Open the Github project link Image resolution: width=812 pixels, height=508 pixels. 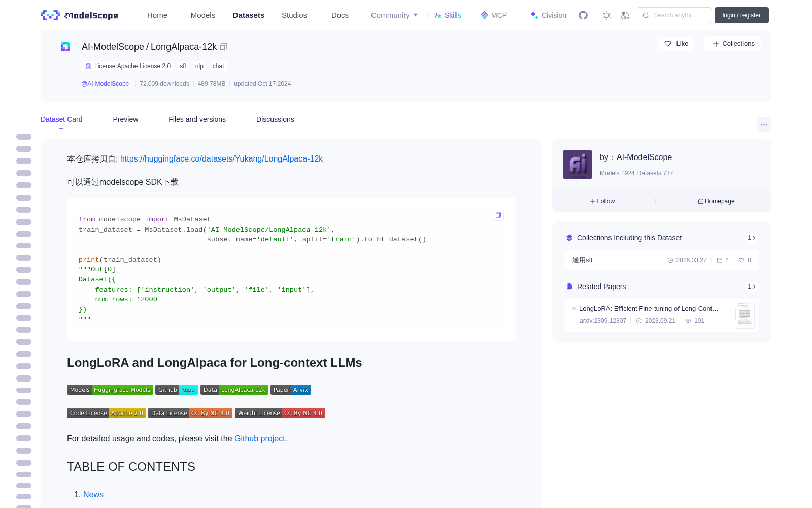pyautogui.click(x=260, y=438)
